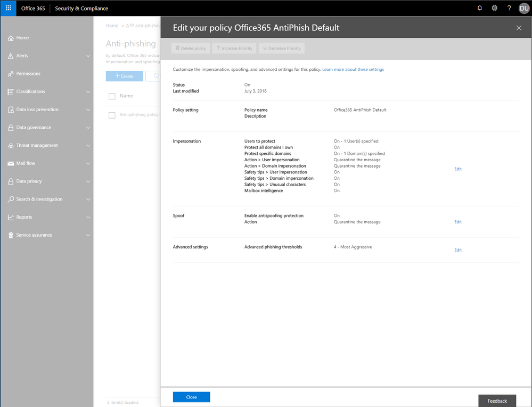Click the blue Close button
The height and width of the screenshot is (407, 532).
coord(191,397)
